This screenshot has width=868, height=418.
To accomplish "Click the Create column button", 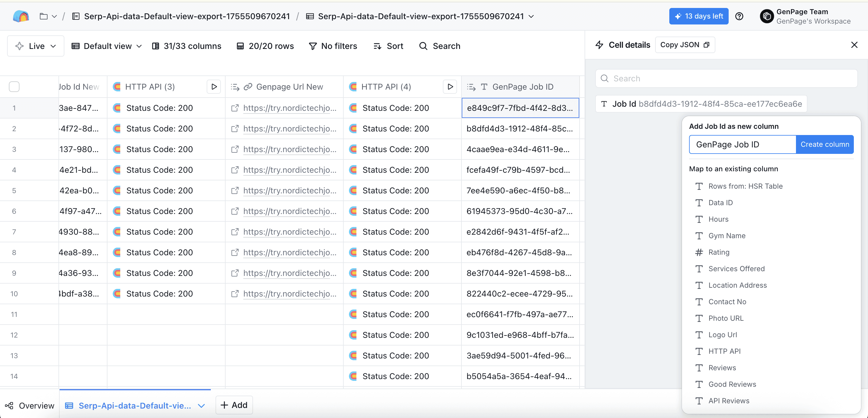I will (824, 144).
